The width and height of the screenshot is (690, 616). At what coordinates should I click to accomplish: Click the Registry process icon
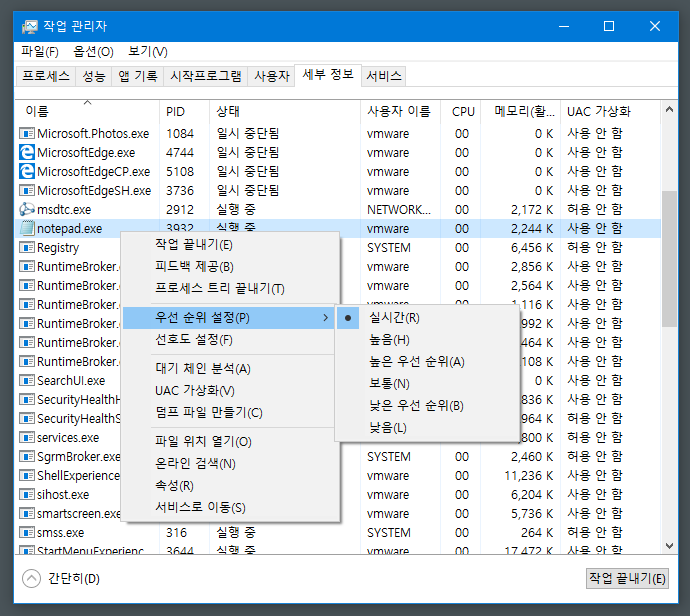coord(27,247)
